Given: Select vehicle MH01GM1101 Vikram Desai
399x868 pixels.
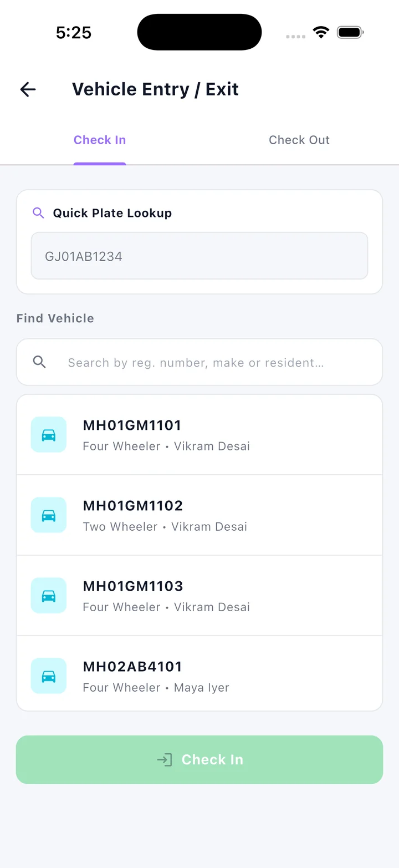Looking at the screenshot, I should point(199,435).
